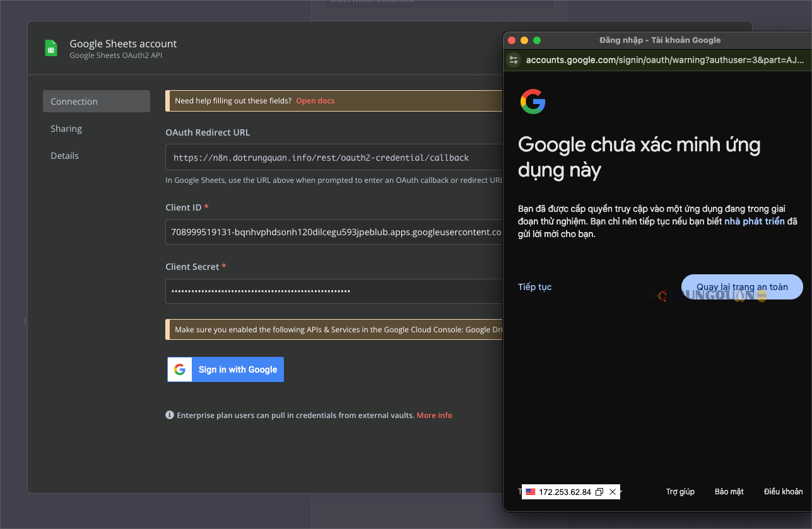Maximize the Google sign-in popup window
Viewport: 812px width, 529px height.
point(537,40)
